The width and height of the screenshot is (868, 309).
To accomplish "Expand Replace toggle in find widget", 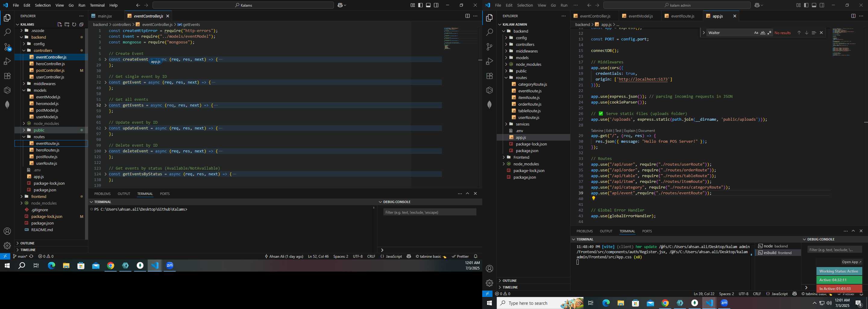I will 703,33.
